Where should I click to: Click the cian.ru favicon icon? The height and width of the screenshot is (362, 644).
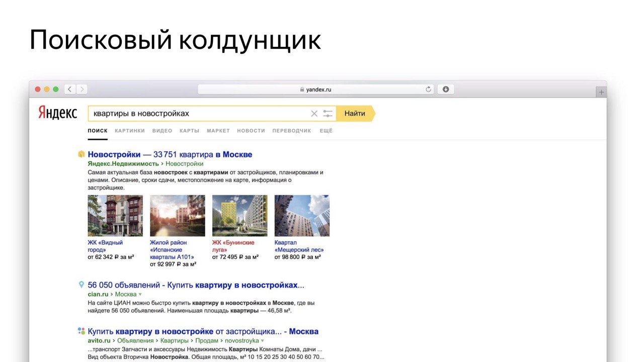click(x=81, y=285)
